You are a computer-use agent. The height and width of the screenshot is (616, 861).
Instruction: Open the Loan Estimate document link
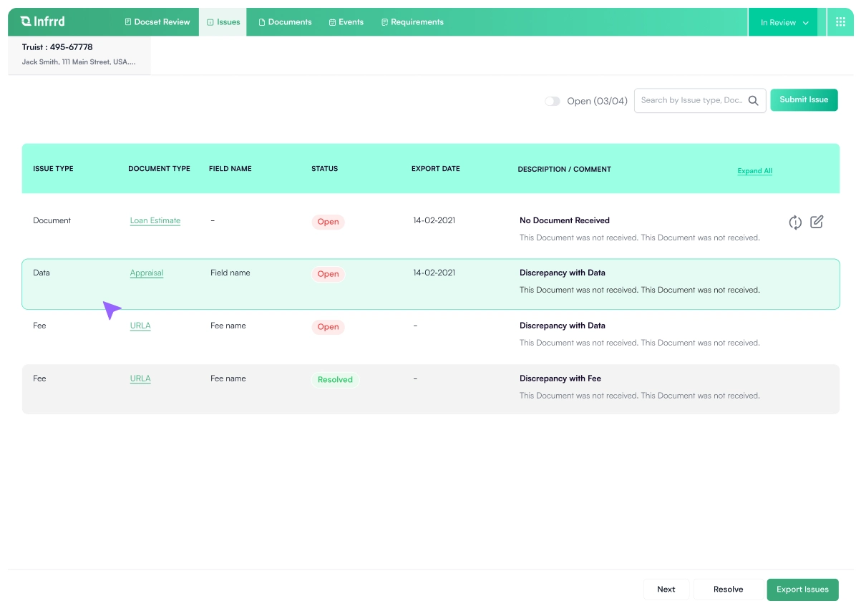155,220
